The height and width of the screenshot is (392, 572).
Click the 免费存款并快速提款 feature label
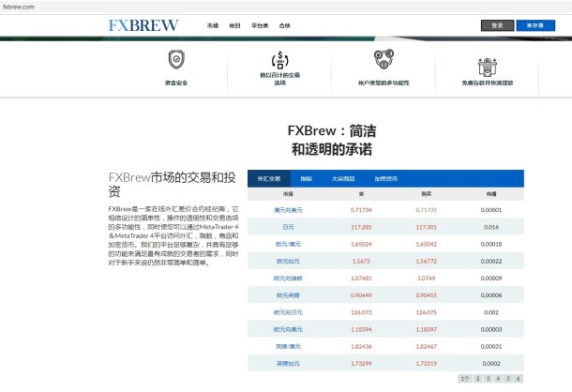488,83
